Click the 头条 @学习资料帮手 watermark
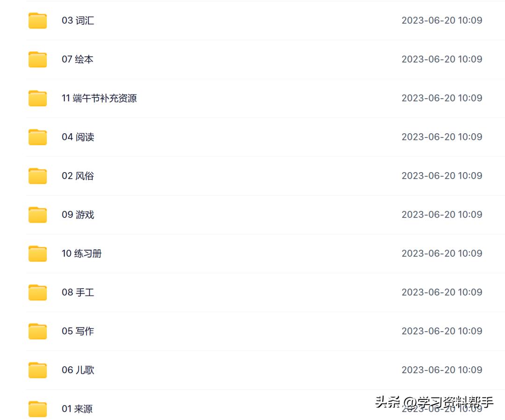Viewport: 505px width, 420px height. 434,402
